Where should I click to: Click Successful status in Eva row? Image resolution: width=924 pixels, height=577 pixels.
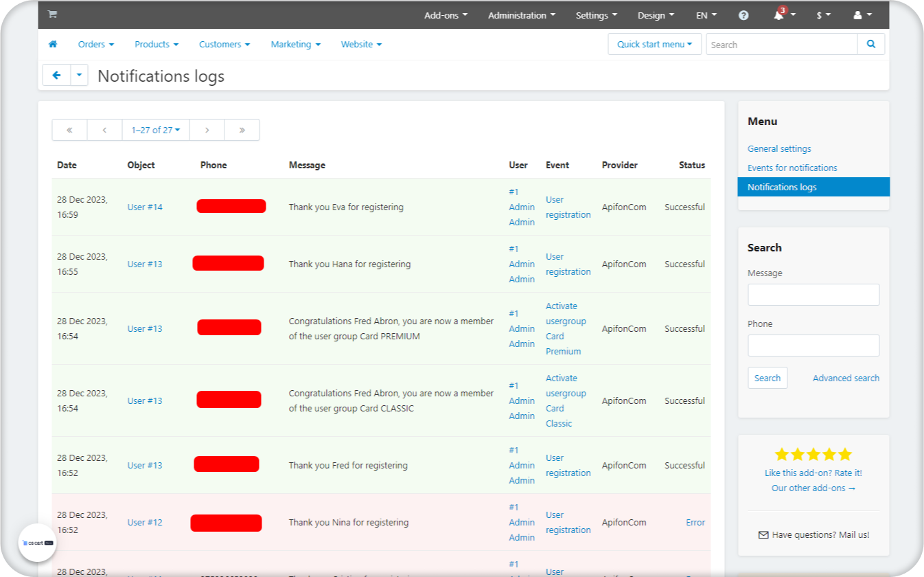[x=684, y=207]
